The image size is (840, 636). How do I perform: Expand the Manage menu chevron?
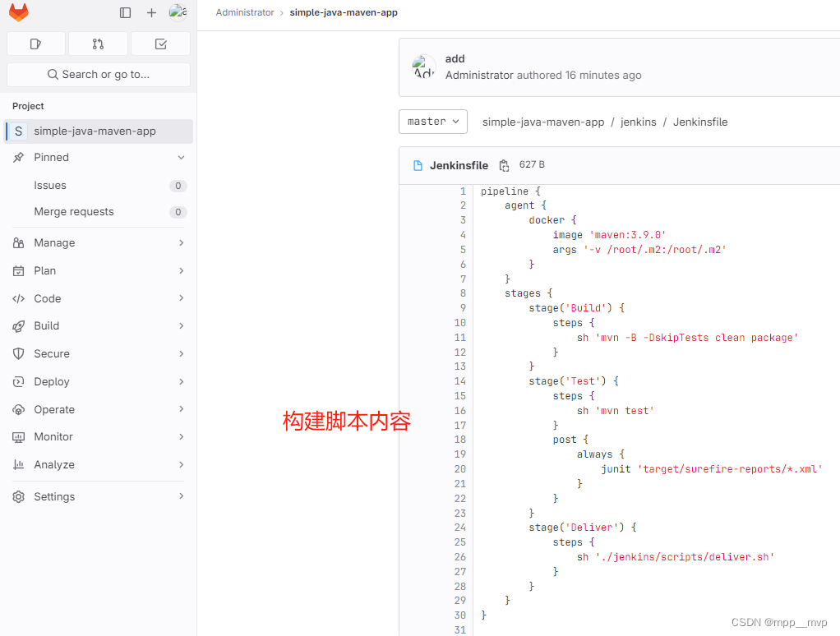point(181,243)
